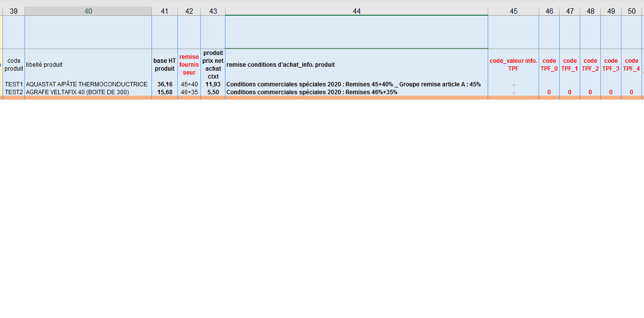Select the 'code TPF_3' header cell
This screenshot has height=318, width=644.
tap(611, 65)
